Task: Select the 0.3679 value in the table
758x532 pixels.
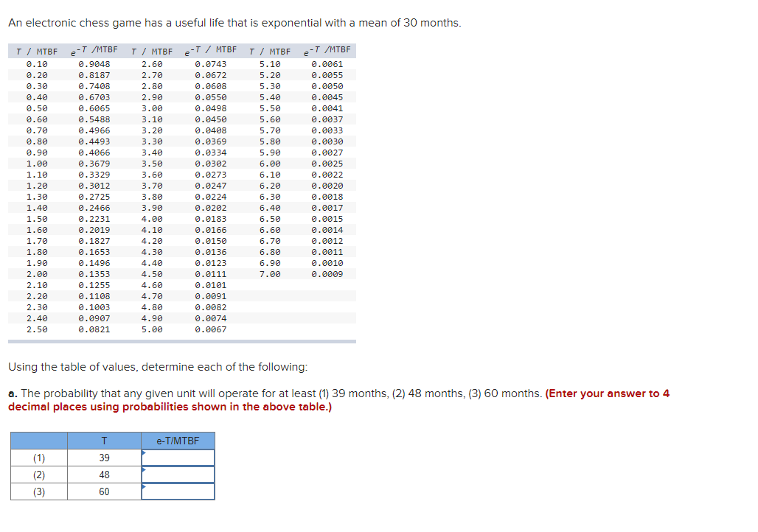Action: click(x=94, y=164)
